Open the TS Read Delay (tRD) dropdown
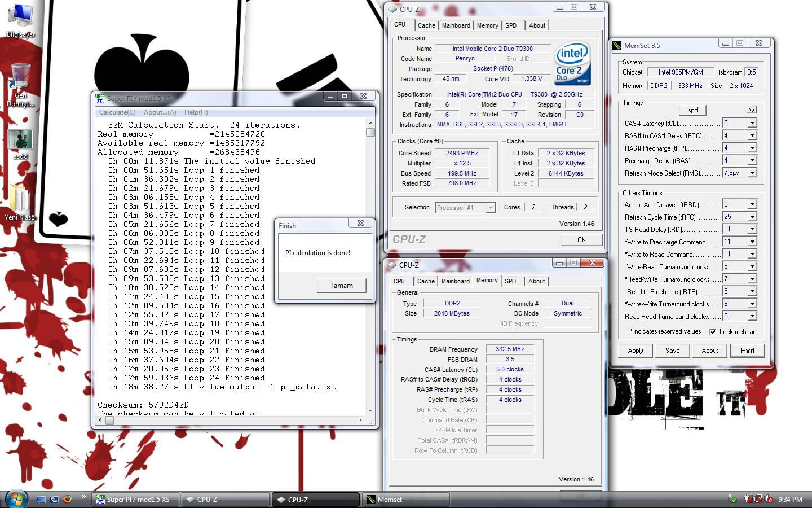812x508 pixels. point(752,229)
